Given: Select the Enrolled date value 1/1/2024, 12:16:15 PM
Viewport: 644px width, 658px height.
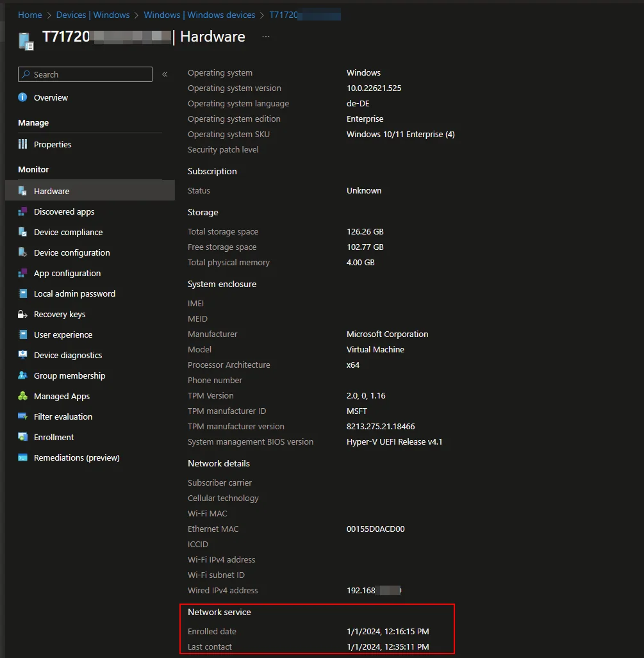Looking at the screenshot, I should click(388, 632).
